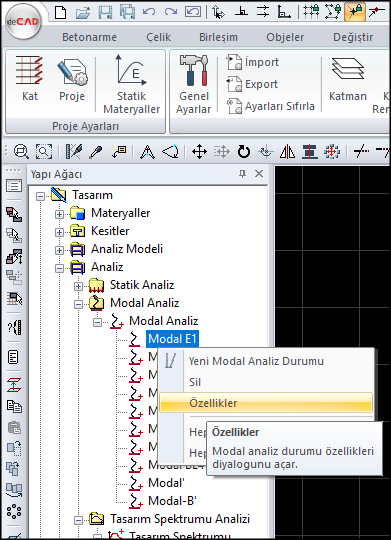Select Yeni Modal Analiz Durumu
Viewport: 391px width, 540px height.
tap(256, 361)
